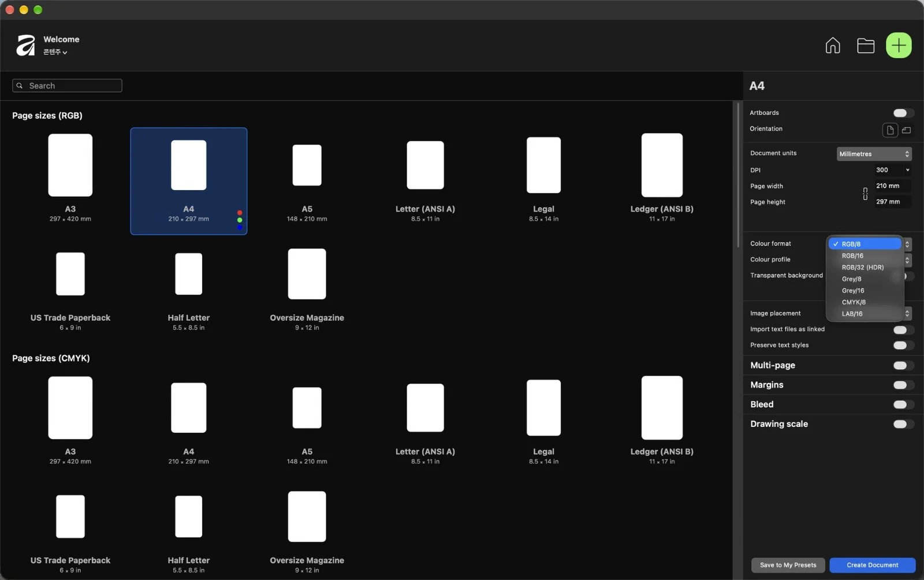Click the open folder icon
The image size is (924, 580).
pos(866,46)
